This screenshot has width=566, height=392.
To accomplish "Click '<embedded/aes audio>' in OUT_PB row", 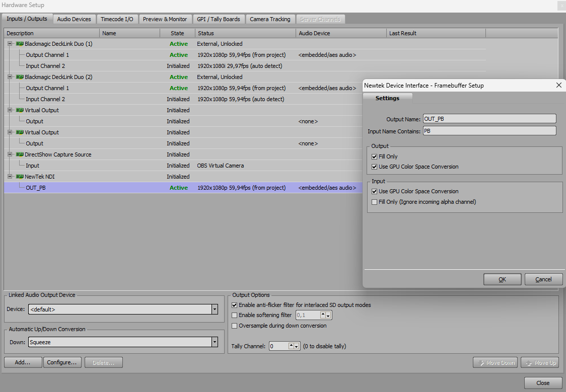I will point(327,188).
